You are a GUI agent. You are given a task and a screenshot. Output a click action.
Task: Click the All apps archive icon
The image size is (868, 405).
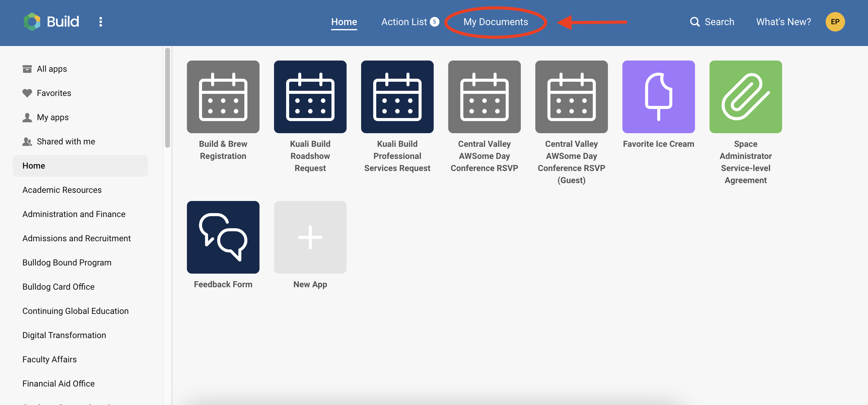coord(27,69)
